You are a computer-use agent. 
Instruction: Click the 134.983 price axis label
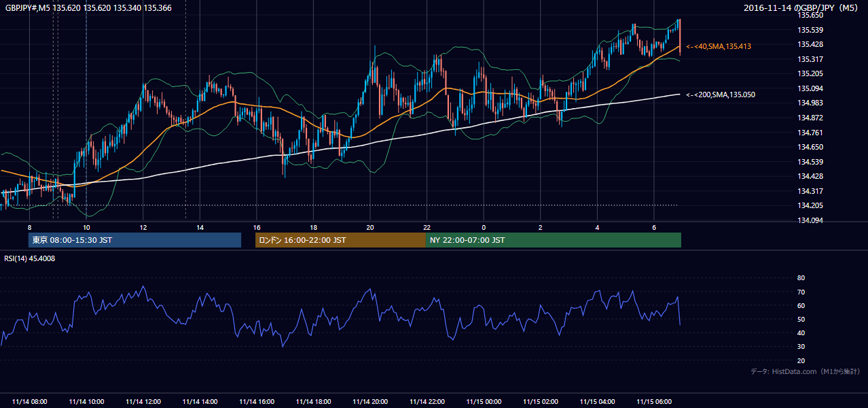pos(810,103)
